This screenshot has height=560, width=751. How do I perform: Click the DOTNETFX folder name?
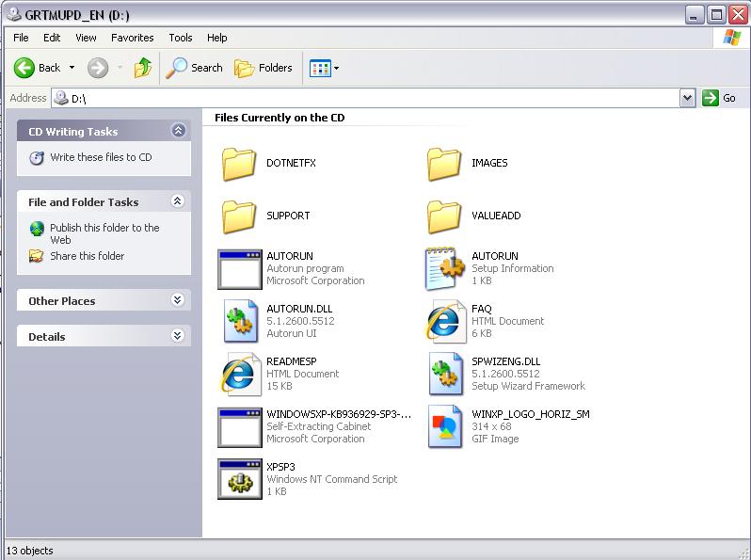[x=291, y=163]
